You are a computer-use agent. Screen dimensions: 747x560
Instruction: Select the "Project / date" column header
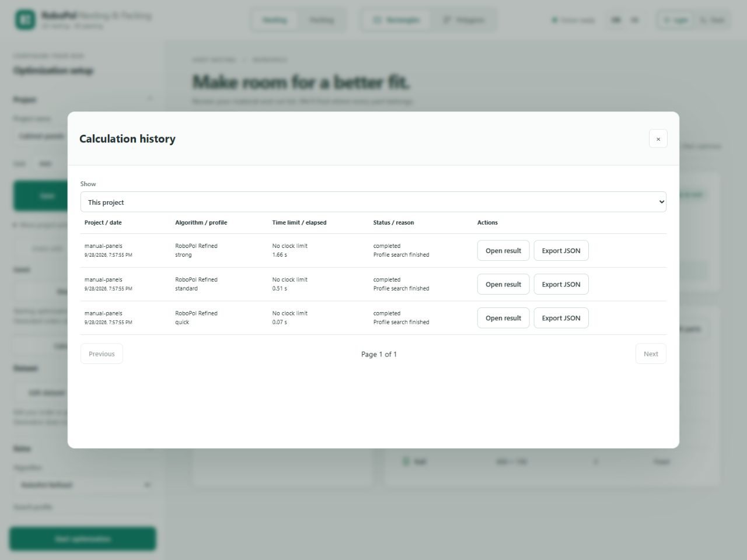coord(103,223)
